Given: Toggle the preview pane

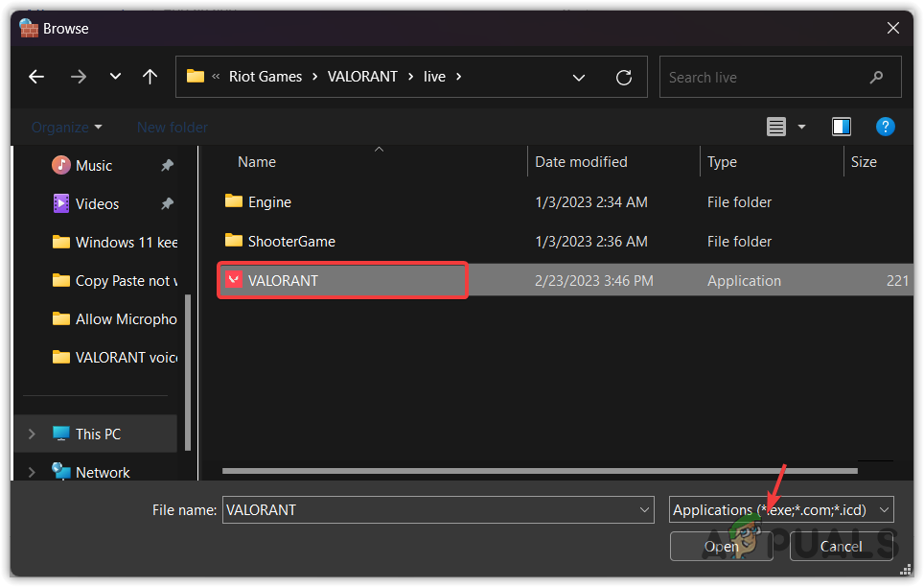Looking at the screenshot, I should click(841, 126).
